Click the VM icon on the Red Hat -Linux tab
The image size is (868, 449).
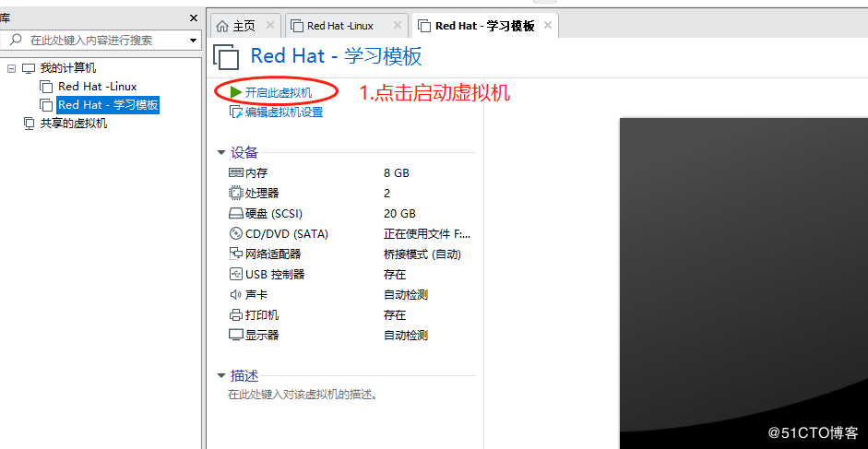click(x=297, y=26)
